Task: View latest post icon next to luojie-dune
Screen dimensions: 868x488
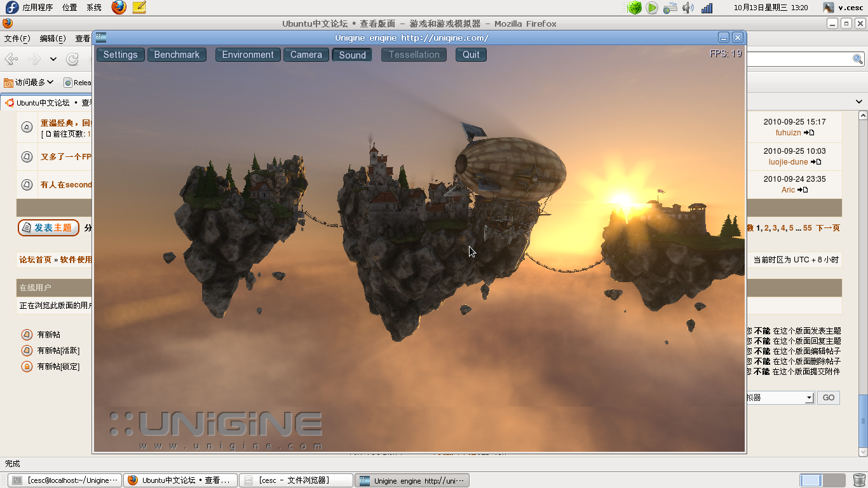Action: point(816,162)
